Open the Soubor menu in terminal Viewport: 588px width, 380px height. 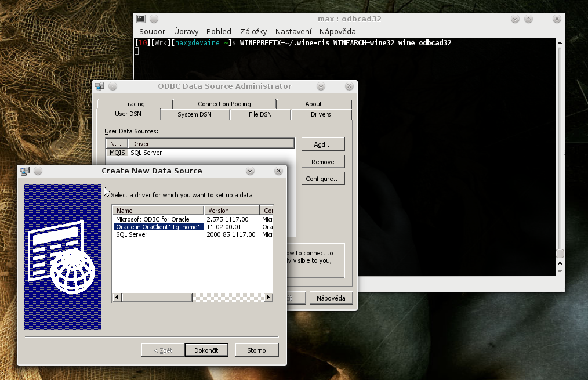coord(152,31)
